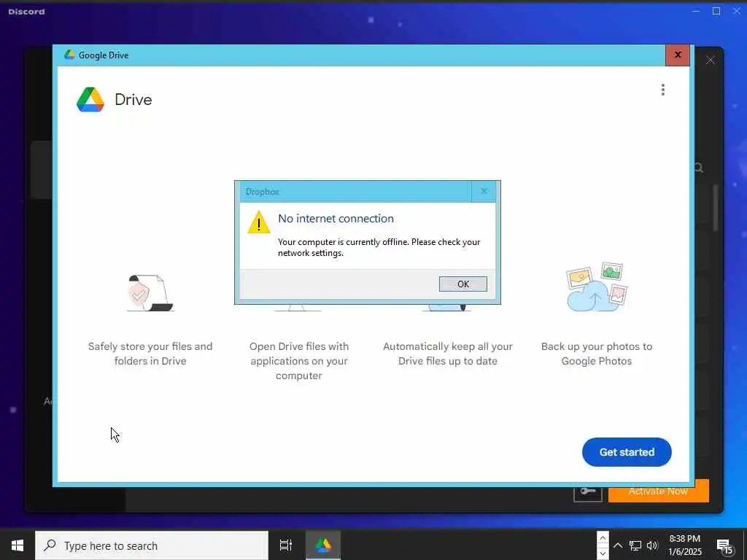Click the Get started button
This screenshot has height=560, width=747.
pyautogui.click(x=627, y=452)
